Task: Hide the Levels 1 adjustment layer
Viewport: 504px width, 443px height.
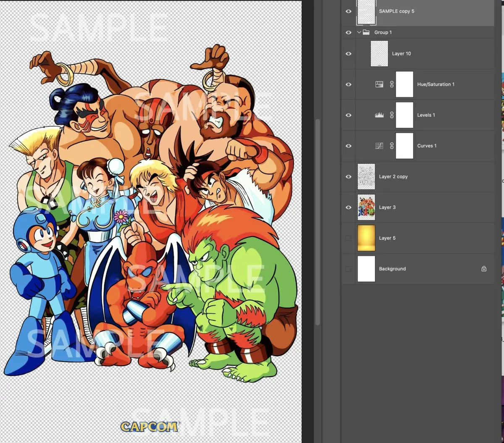Action: [x=349, y=115]
